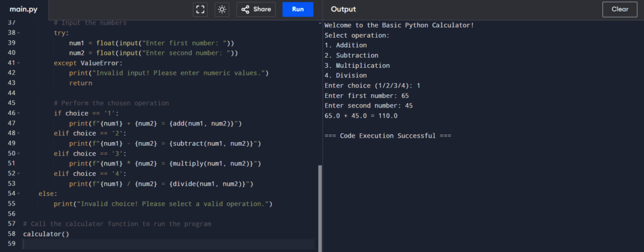The width and height of the screenshot is (644, 252).
Task: Click the editor vertical scrollbar thumb
Action: click(320, 208)
